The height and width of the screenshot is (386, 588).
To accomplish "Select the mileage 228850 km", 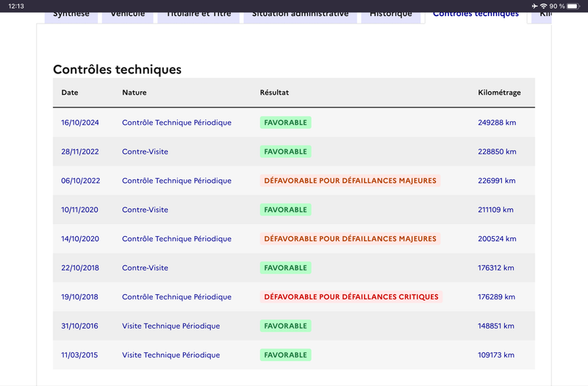I will pos(497,151).
